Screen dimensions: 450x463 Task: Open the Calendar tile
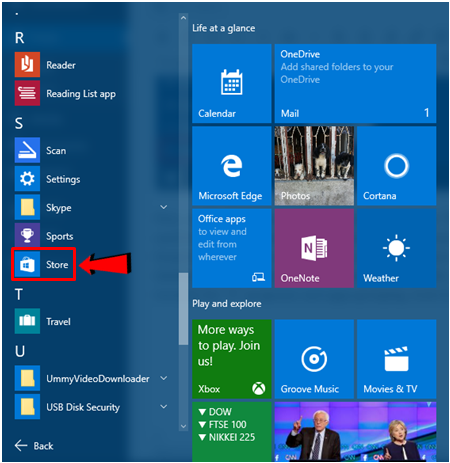click(x=232, y=84)
